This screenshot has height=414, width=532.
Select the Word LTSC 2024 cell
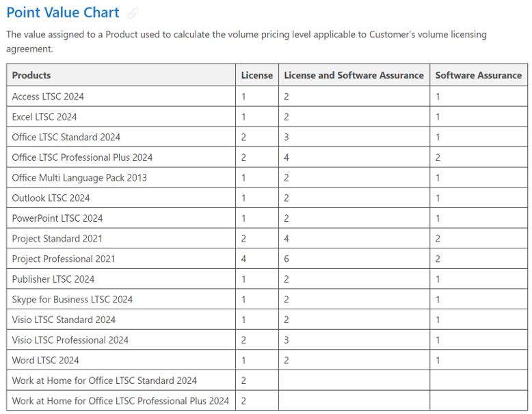(45, 360)
